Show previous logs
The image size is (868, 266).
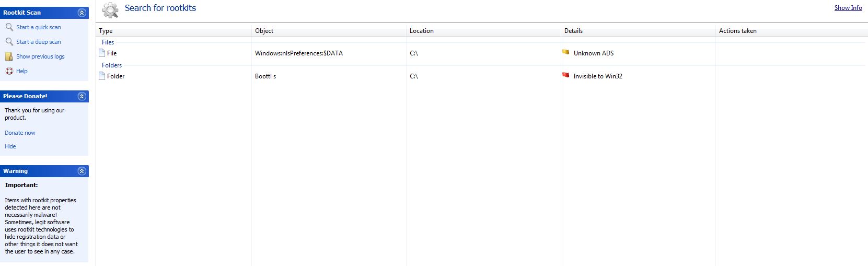(x=40, y=56)
